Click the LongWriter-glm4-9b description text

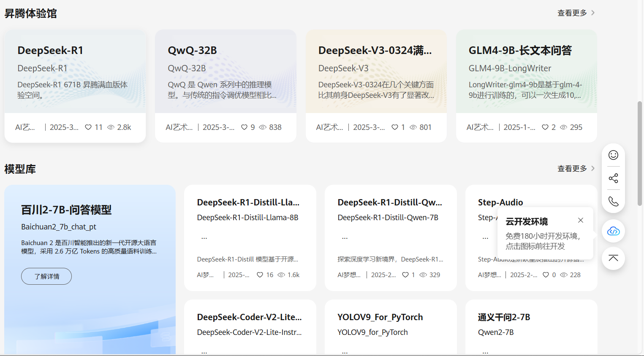(x=525, y=90)
